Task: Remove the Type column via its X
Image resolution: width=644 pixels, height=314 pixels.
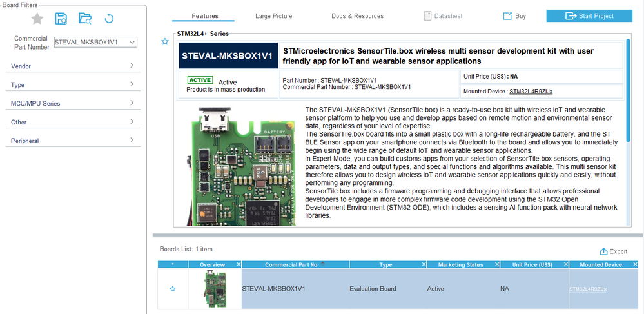Action: click(424, 265)
